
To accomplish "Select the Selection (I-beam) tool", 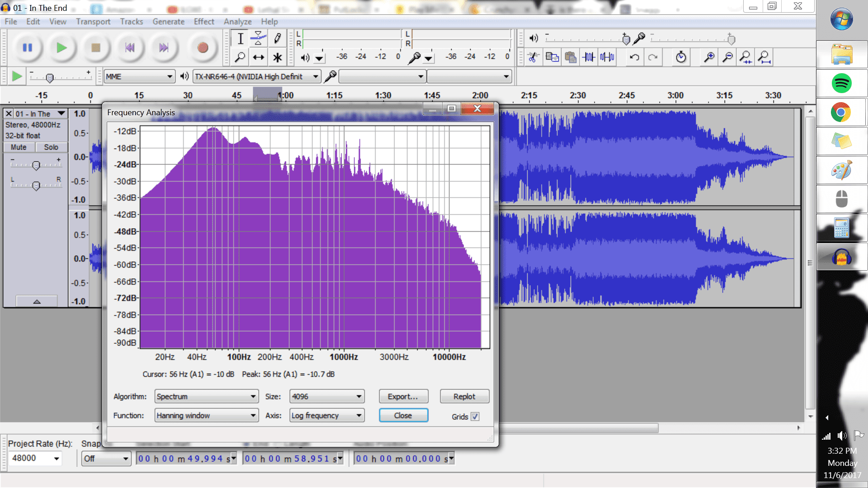I will tap(241, 39).
